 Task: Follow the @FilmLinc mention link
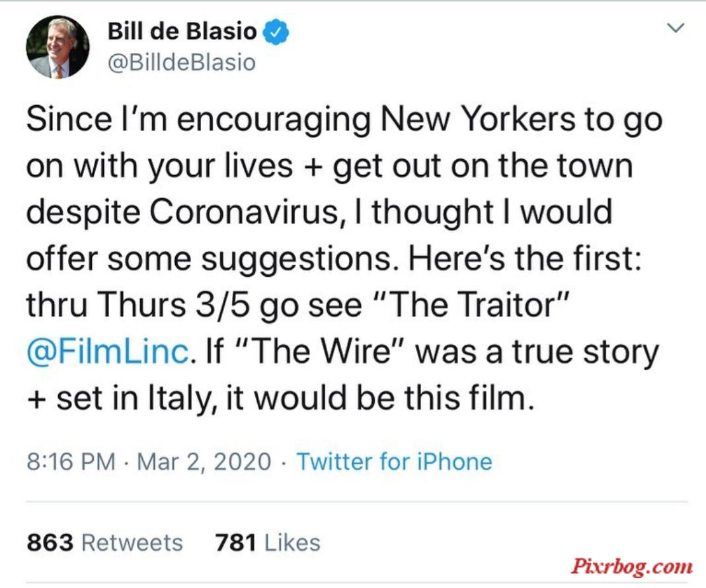tap(108, 351)
